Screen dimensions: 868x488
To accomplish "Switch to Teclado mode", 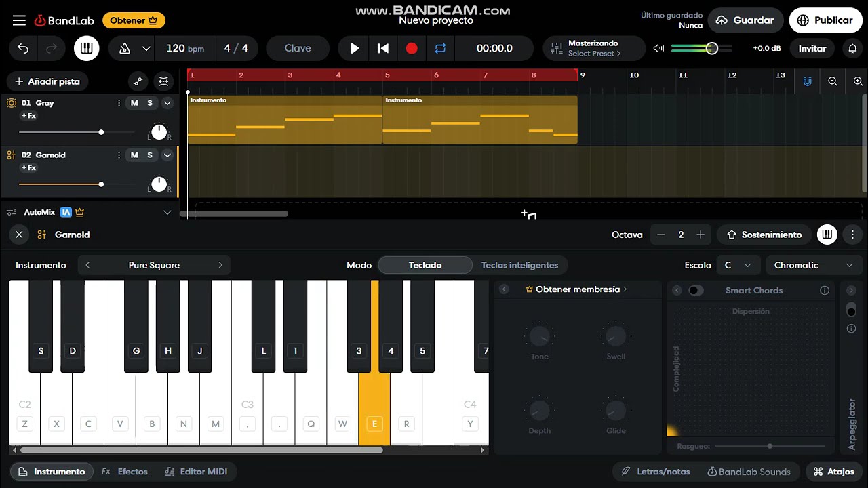I will coord(425,265).
